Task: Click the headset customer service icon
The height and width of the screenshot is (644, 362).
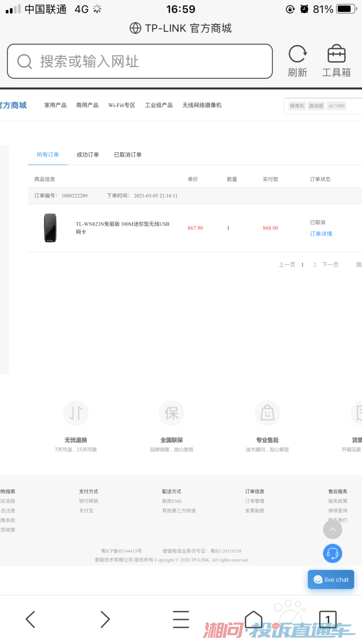Action: click(x=332, y=553)
